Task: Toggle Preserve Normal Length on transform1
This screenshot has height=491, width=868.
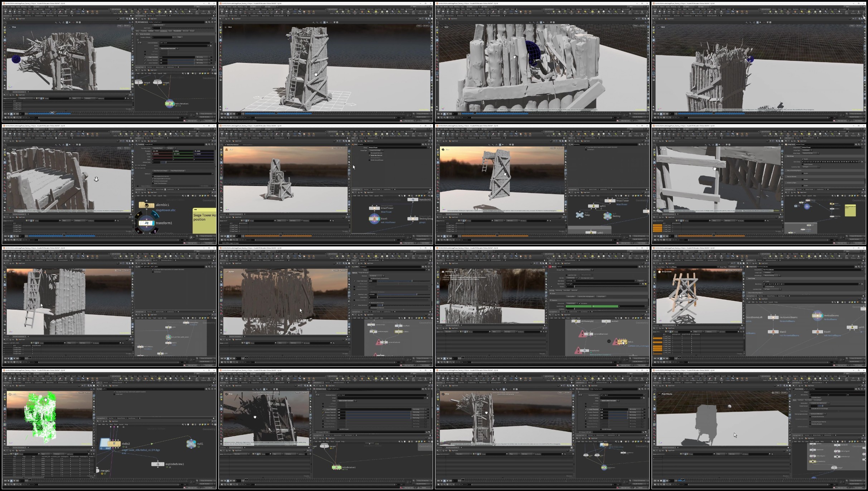Action: coord(153,181)
